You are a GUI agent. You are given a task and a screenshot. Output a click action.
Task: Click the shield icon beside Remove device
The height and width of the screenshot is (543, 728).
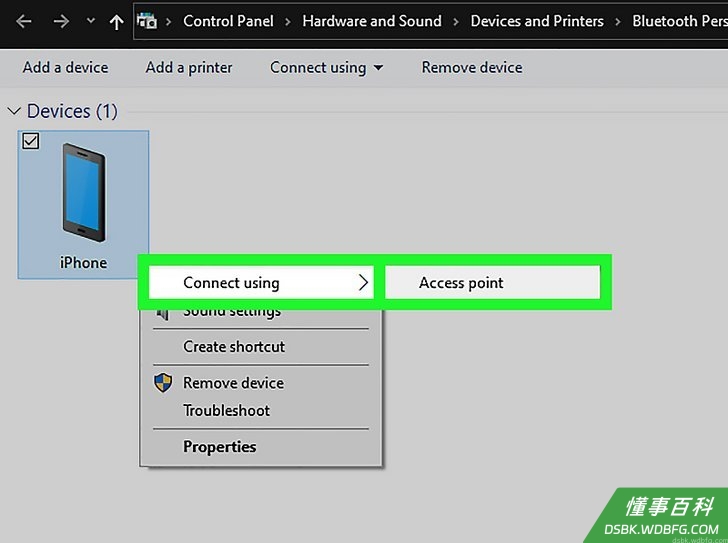point(163,383)
